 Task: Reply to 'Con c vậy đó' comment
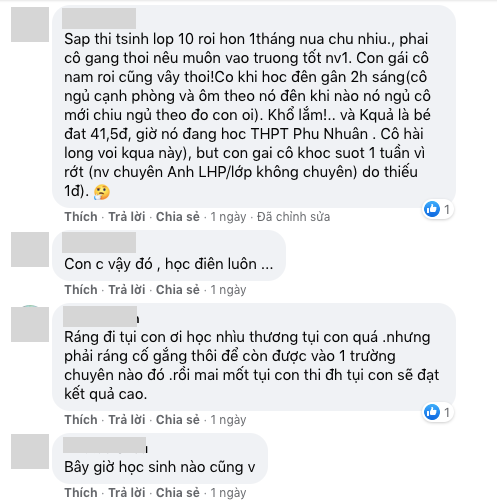pyautogui.click(x=127, y=290)
